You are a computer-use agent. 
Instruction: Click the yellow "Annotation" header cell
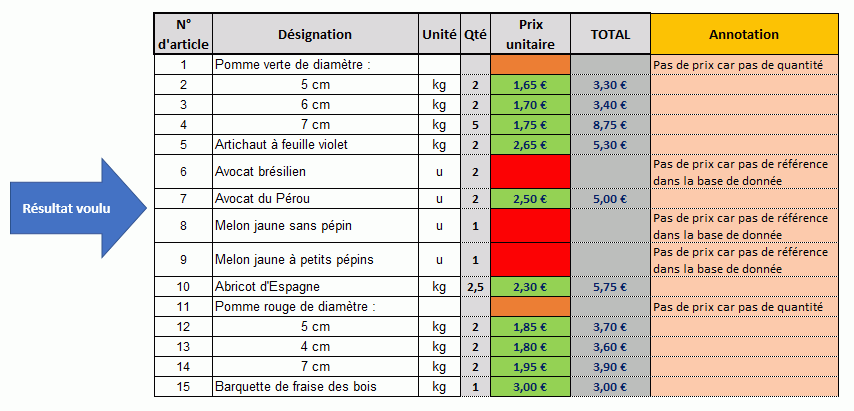tap(743, 34)
